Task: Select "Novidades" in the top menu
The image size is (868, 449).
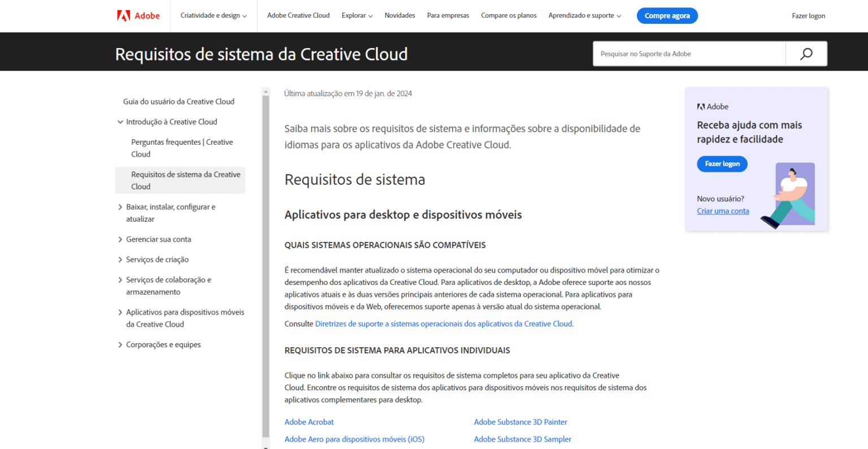Action: coord(400,15)
